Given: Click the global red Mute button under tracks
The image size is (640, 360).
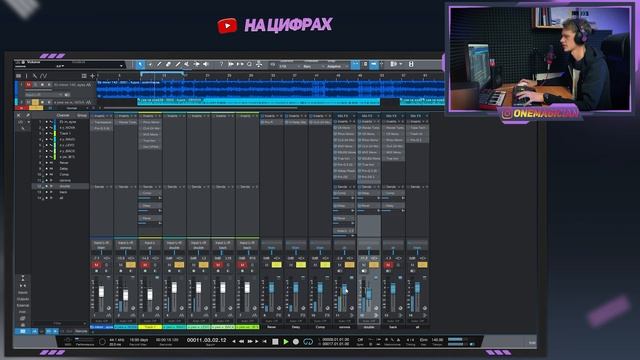Looking at the screenshot, I should coord(21,108).
